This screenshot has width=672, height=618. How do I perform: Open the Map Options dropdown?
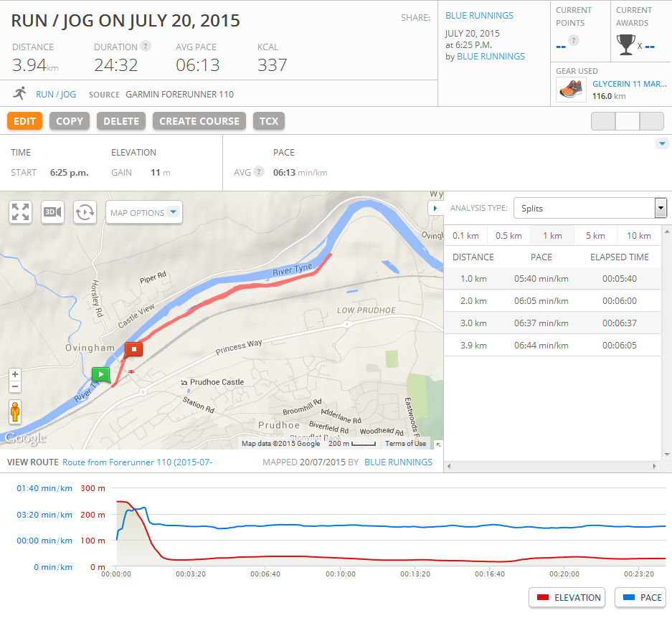tap(144, 212)
